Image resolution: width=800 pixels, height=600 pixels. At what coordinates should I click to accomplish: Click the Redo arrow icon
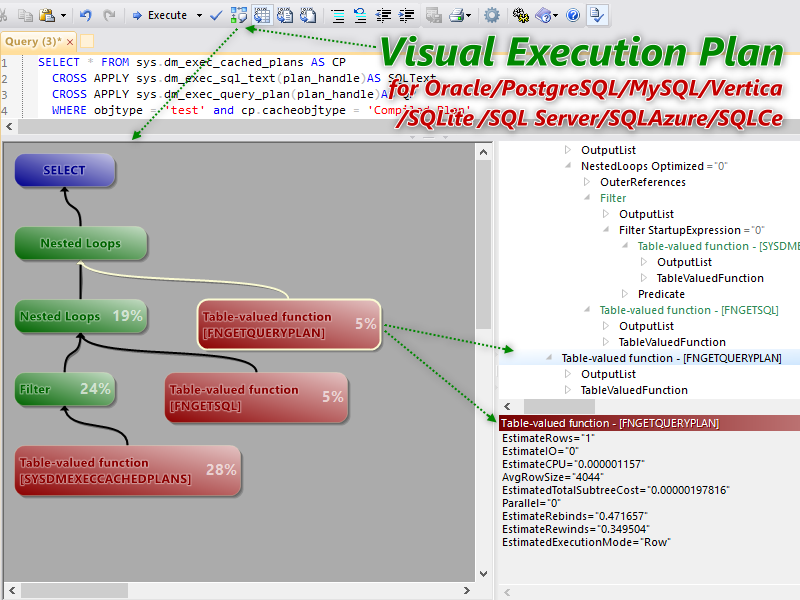[x=109, y=15]
